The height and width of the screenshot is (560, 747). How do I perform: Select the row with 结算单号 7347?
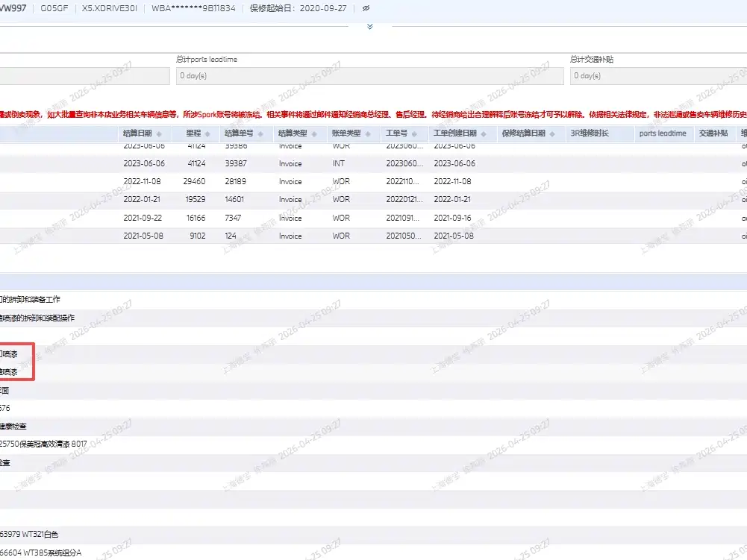tap(373, 218)
